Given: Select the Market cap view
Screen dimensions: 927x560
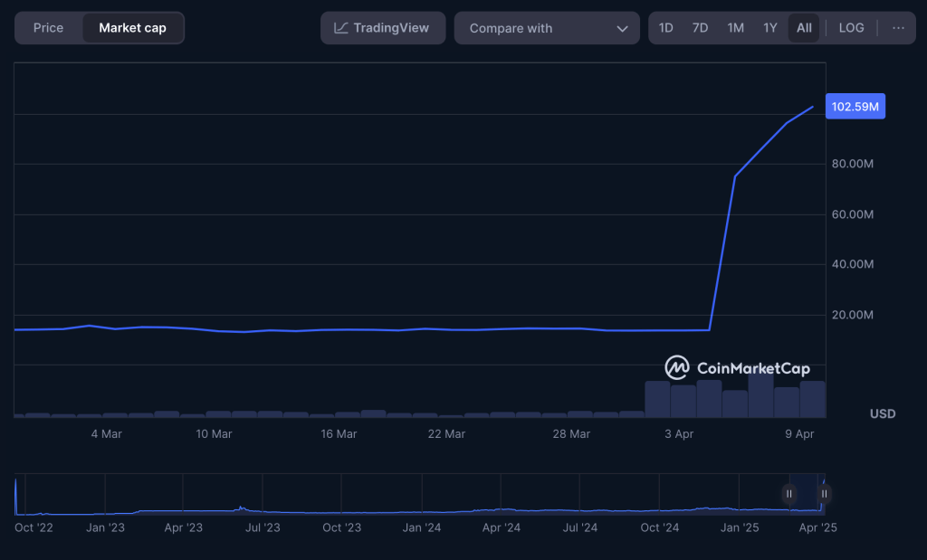Looking at the screenshot, I should click(132, 27).
